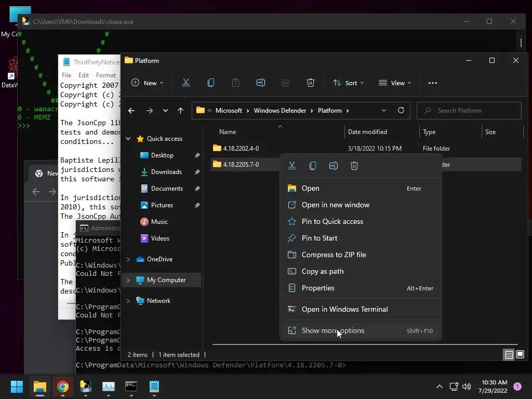Expand the address bar history dropdown

point(384,110)
